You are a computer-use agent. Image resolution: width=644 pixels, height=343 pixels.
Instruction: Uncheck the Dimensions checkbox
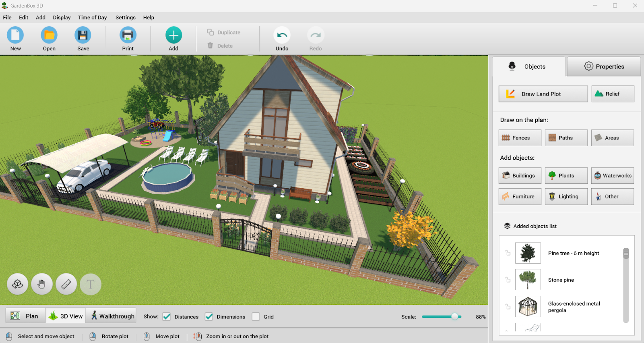coord(209,317)
